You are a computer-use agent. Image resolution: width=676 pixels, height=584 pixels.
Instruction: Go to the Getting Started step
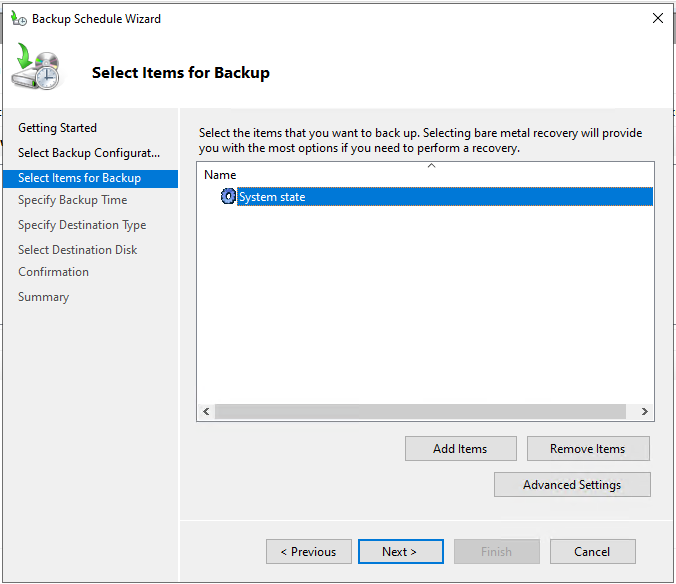[58, 128]
